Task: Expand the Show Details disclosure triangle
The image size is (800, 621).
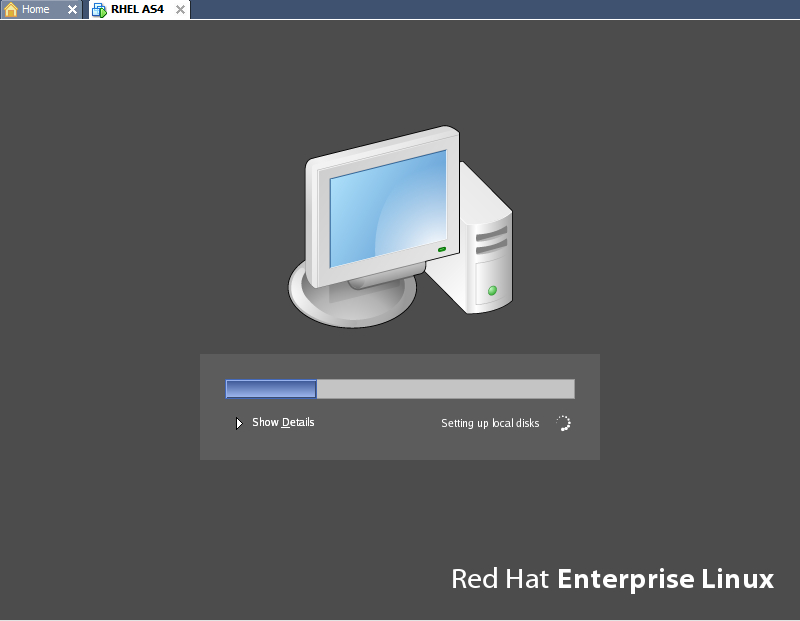Action: coord(239,423)
